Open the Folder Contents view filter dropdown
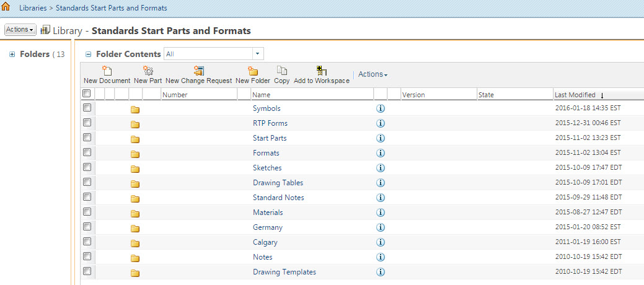 (x=257, y=54)
